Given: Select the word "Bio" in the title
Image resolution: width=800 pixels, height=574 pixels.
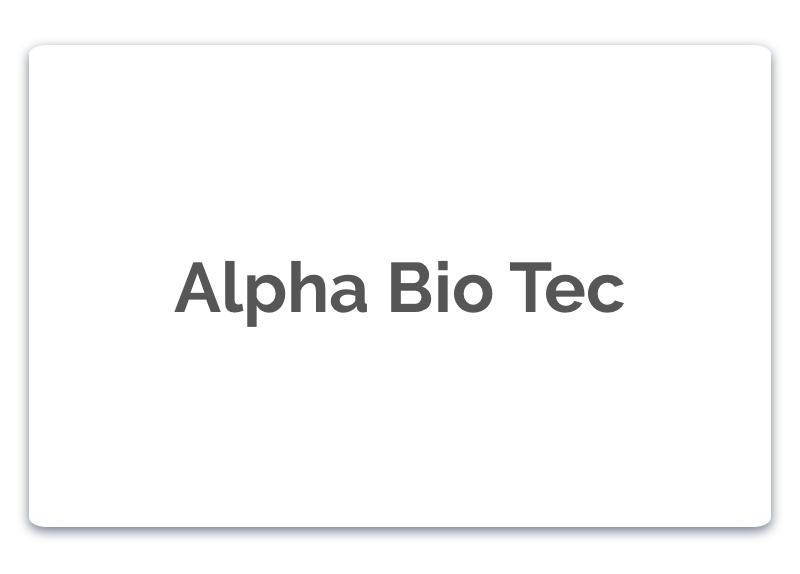Looking at the screenshot, I should point(439,287).
